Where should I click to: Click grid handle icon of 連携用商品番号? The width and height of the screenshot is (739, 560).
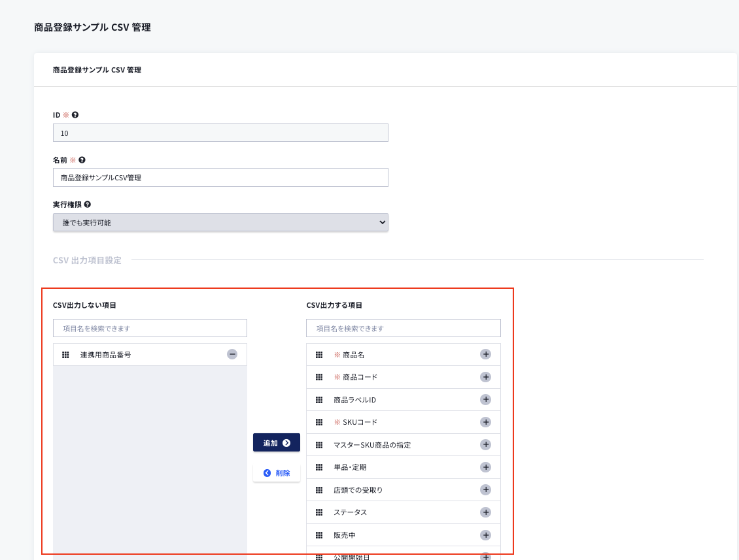point(65,355)
